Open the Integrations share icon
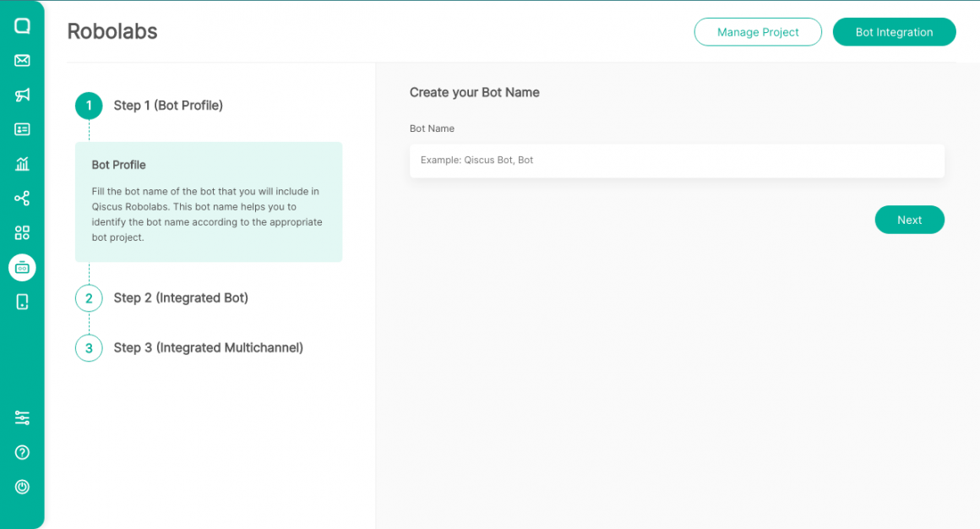 (22, 198)
